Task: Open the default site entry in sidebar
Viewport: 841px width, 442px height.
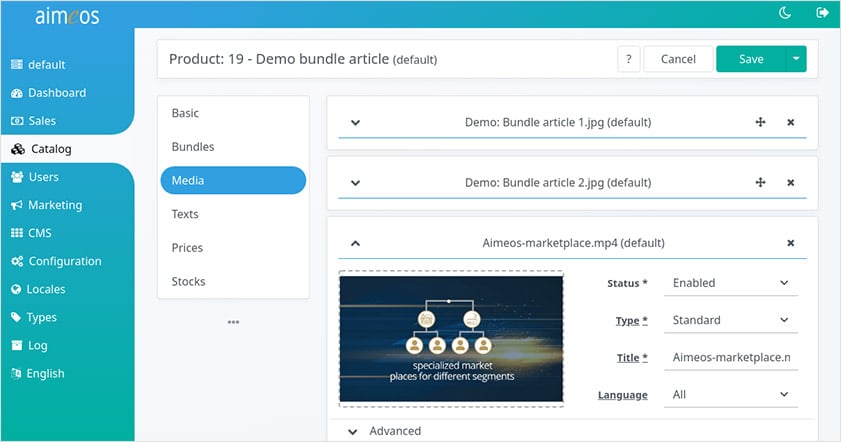Action: point(39,65)
